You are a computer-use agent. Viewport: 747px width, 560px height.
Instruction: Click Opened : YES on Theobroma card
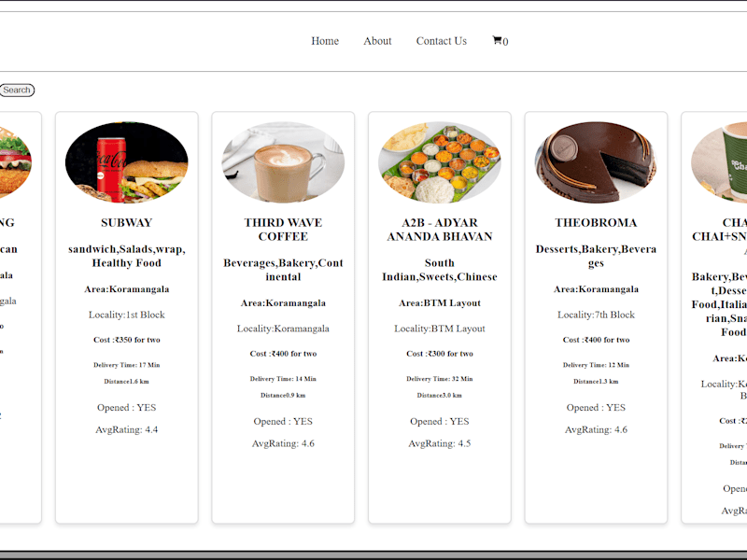coord(596,408)
